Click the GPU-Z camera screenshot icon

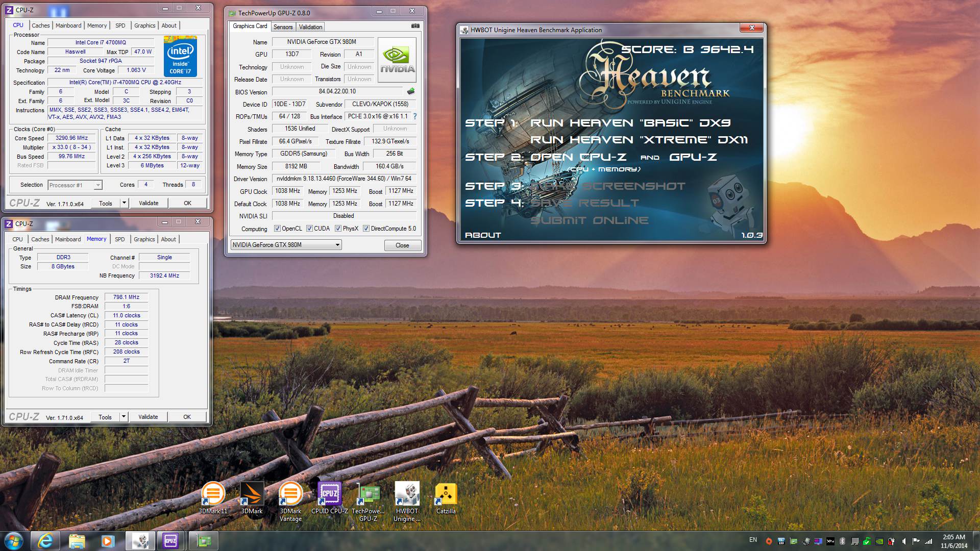click(x=415, y=26)
